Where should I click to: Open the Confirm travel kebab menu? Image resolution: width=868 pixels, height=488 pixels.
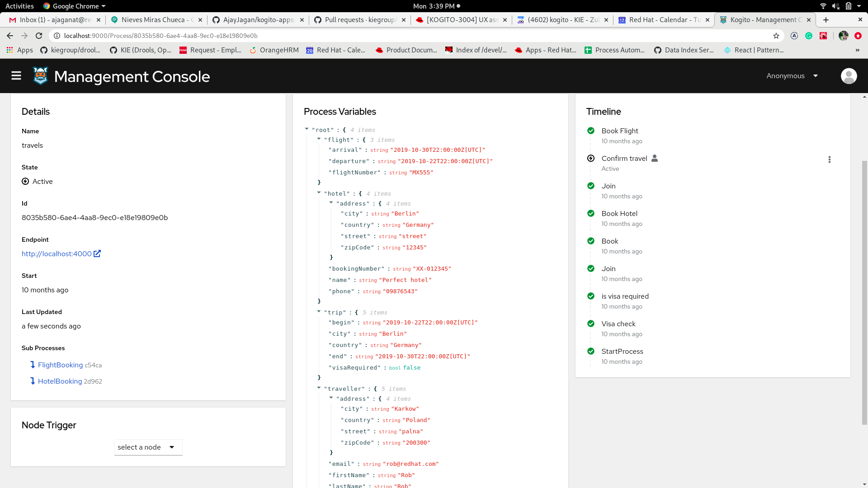[x=829, y=160]
